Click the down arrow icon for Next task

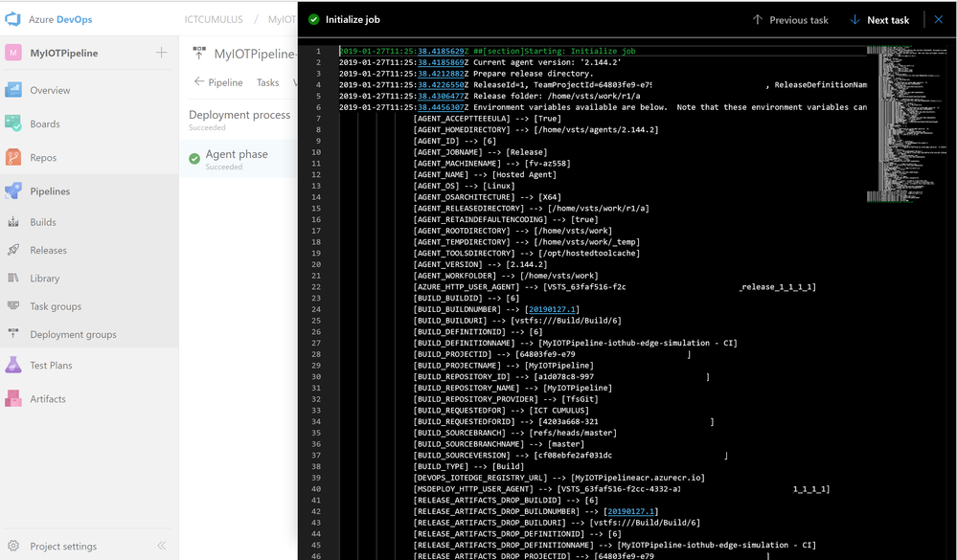855,19
